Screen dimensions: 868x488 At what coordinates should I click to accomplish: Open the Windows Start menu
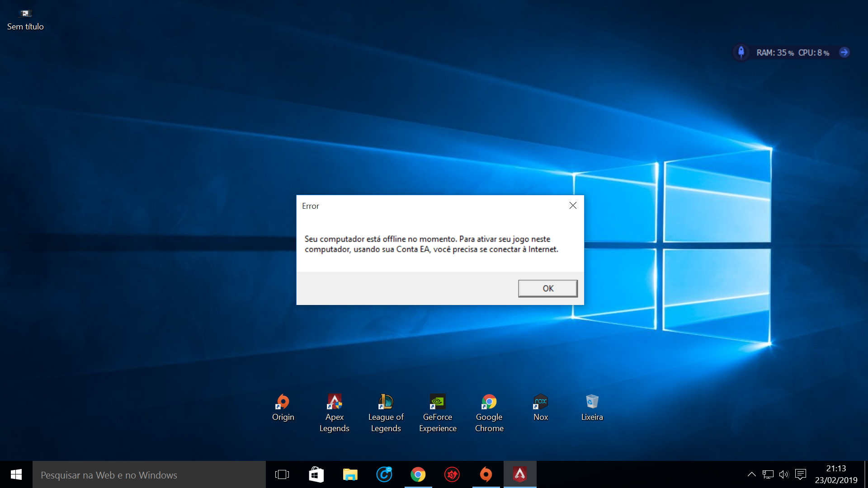16,474
